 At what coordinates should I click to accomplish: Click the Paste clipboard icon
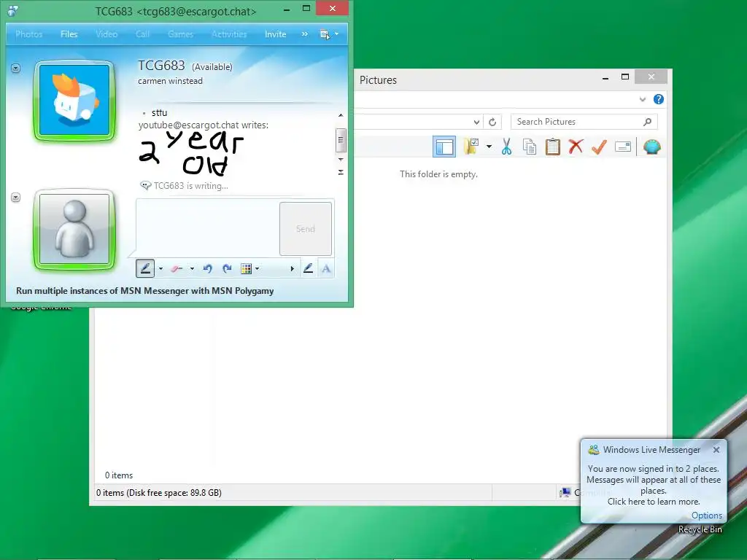[553, 147]
